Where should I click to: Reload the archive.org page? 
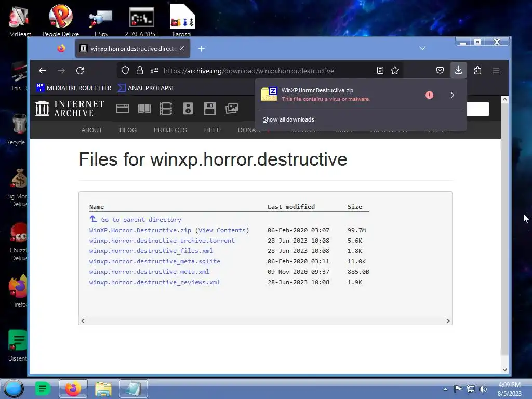[80, 71]
